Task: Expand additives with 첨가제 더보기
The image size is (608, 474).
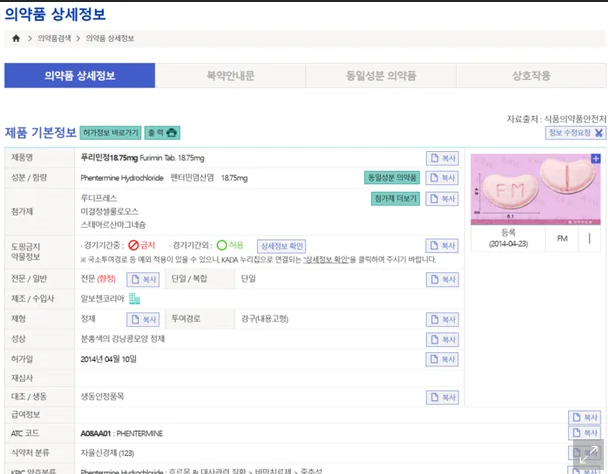Action: 395,198
